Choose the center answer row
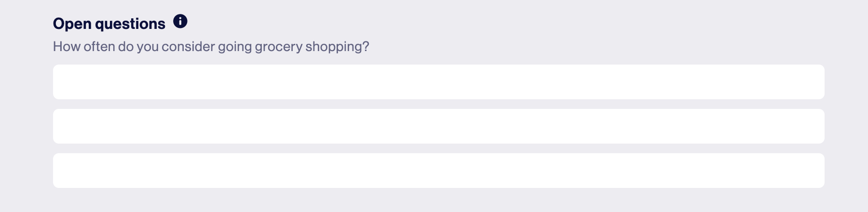Viewport: 868px width, 212px height. point(438,126)
